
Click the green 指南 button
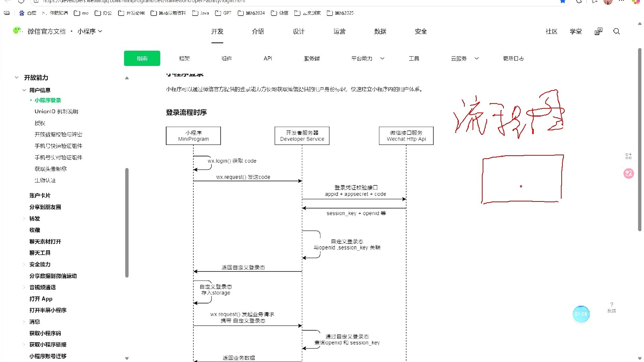(142, 58)
